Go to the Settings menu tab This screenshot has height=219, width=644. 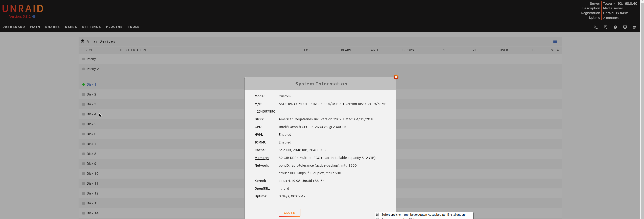coord(91,27)
